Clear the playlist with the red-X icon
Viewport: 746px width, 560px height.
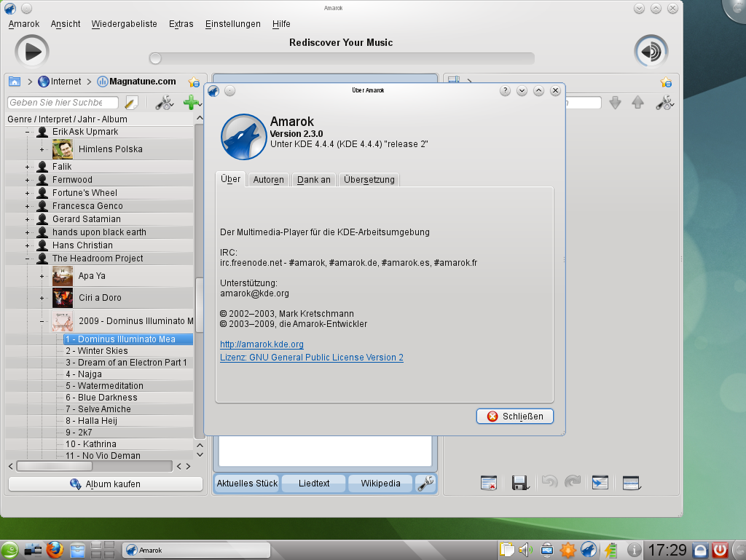click(489, 483)
